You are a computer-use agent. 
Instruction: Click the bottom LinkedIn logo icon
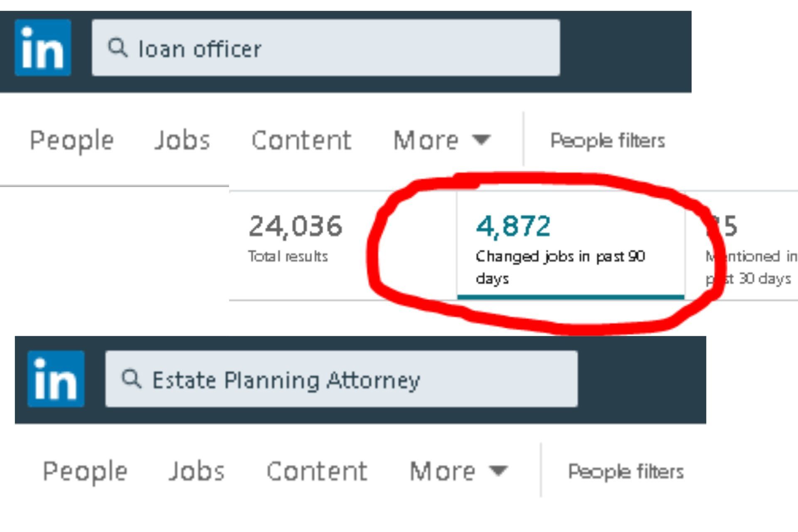click(56, 379)
